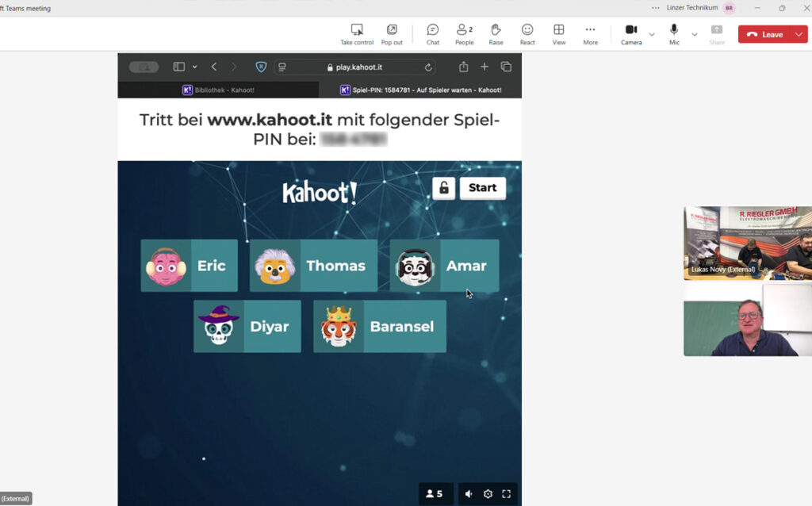Viewport: 812px width, 506px height.
Task: Select player Thomas card
Action: pos(313,265)
